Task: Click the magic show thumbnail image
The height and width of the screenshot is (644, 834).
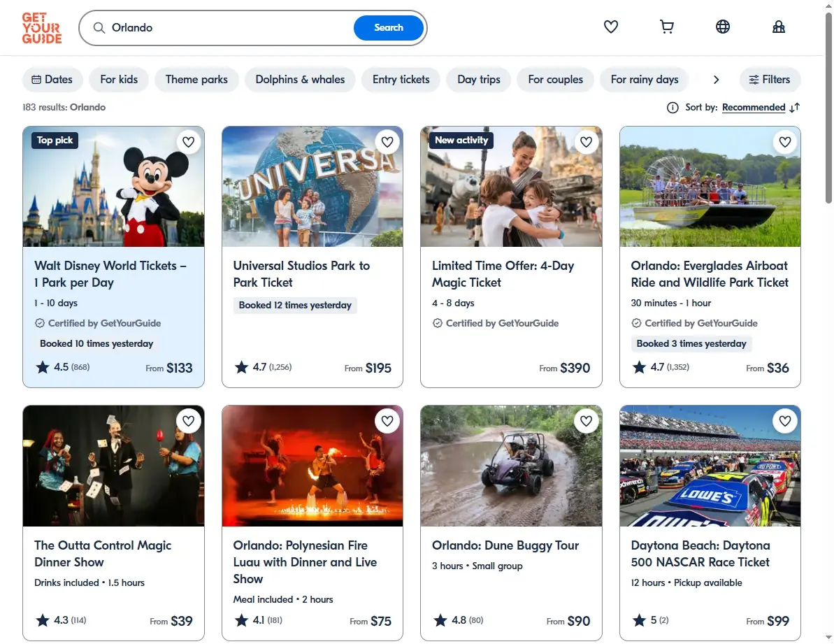Action: point(113,466)
